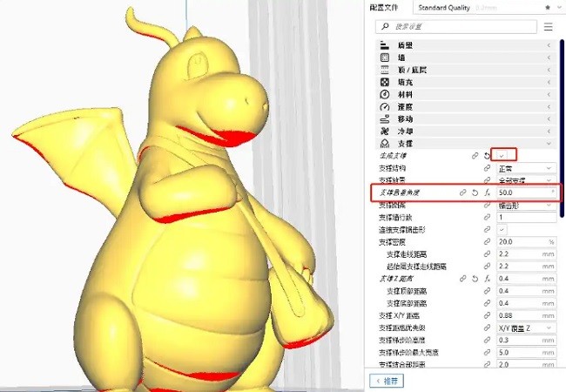Screen dimensions: 566x392
Task: Click the 推荐 (Recommended) button
Action: [387, 381]
